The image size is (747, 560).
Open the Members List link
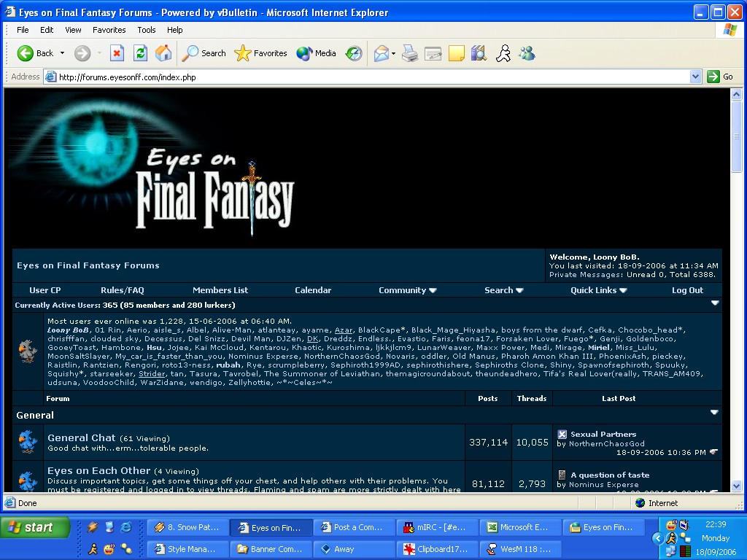click(x=220, y=290)
